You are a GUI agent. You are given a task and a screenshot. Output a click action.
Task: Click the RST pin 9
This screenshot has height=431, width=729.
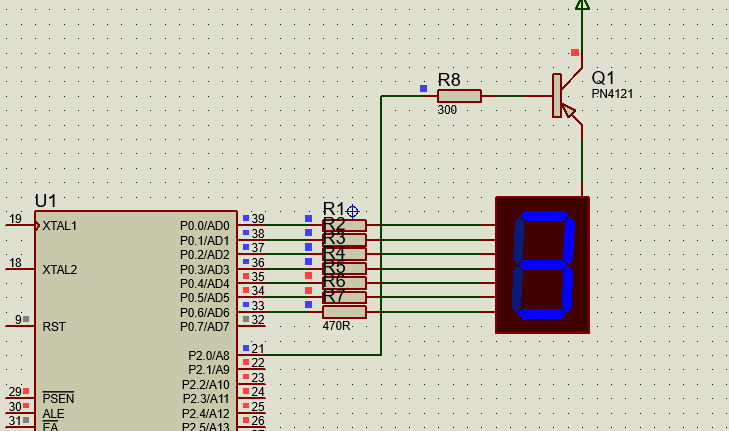[20, 326]
